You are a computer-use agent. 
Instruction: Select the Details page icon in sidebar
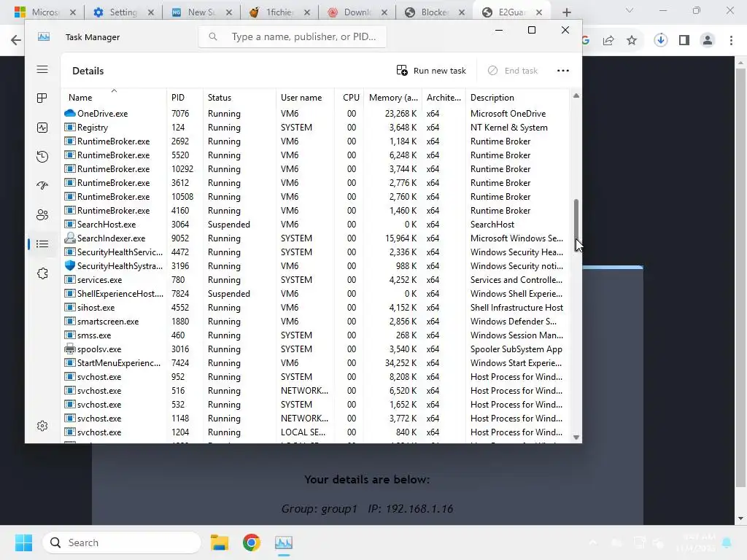coord(42,244)
